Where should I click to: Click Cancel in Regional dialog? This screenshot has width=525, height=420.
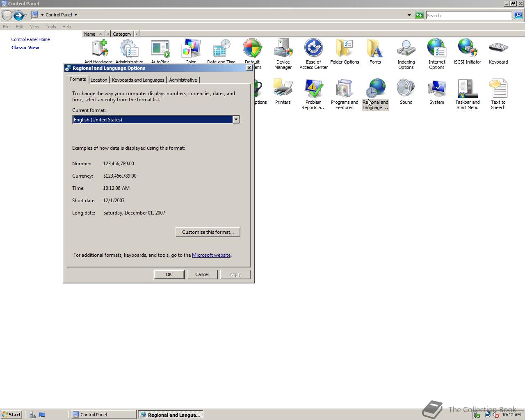point(202,274)
